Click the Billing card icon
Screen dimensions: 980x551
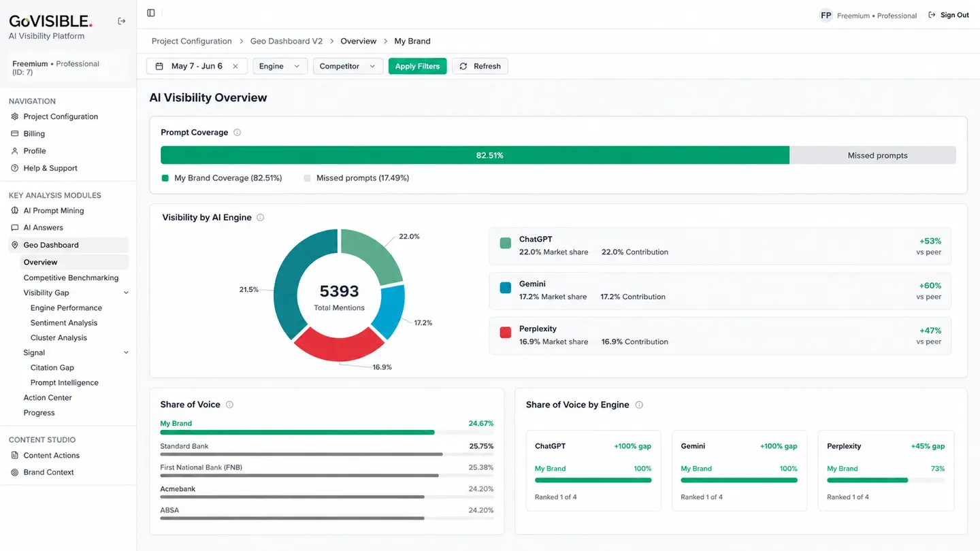[15, 133]
